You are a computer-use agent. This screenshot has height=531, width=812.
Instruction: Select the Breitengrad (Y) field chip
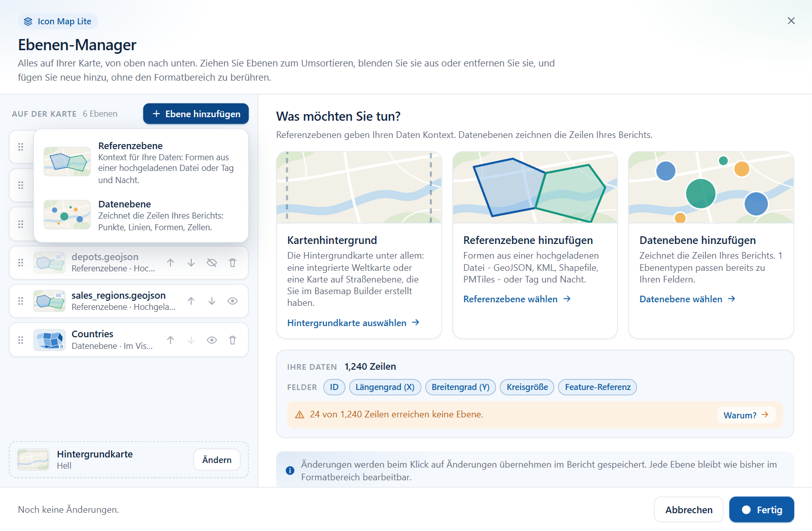click(x=460, y=387)
